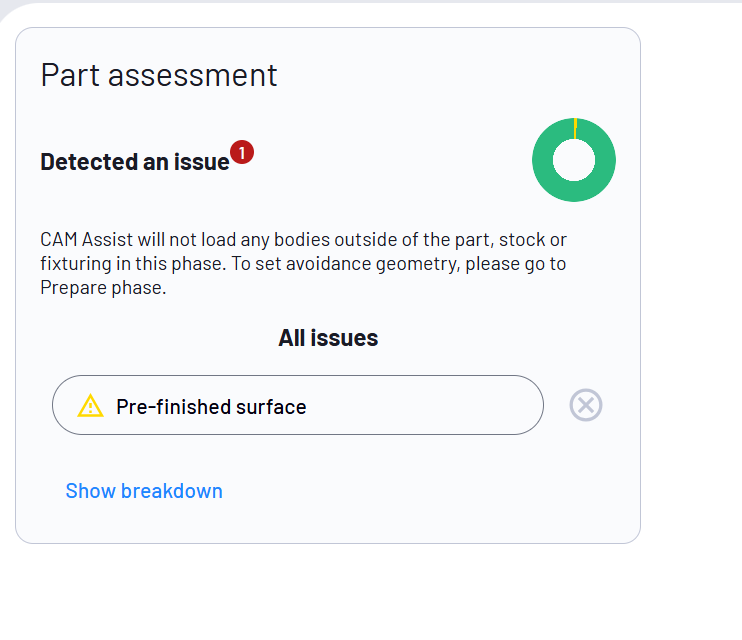Expand the issue breakdown via Show breakdown
This screenshot has width=742, height=640.
click(144, 491)
